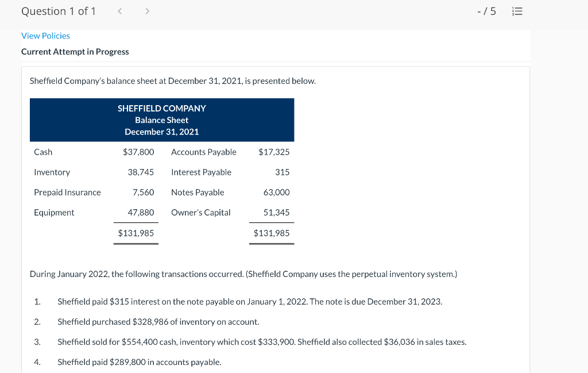Click the Current Attempt in Progress label

(x=75, y=51)
